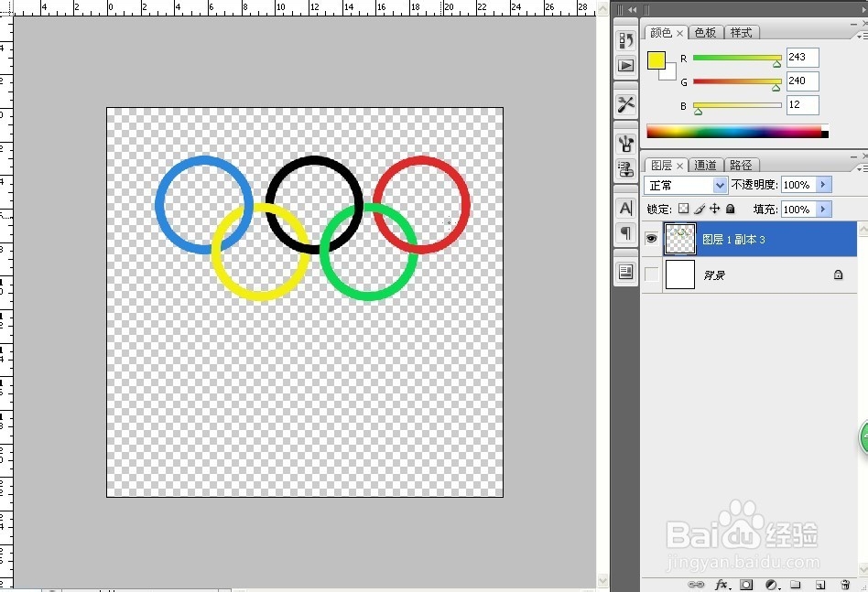
Task: Create a new layer
Action: pos(820,585)
